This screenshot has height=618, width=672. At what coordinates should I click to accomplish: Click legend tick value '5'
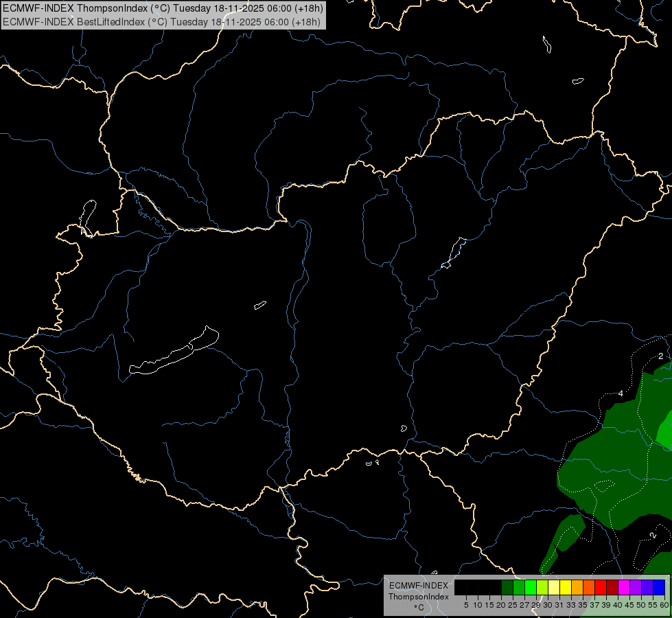(466, 605)
